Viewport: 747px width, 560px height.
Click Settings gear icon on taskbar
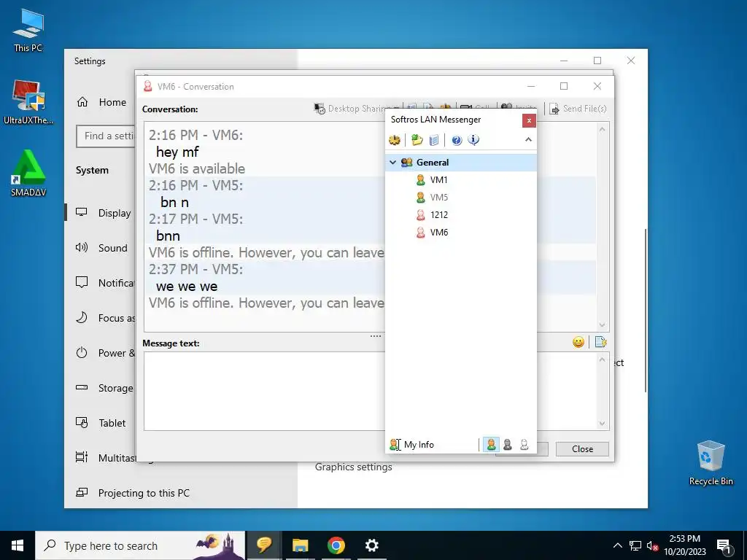click(371, 545)
